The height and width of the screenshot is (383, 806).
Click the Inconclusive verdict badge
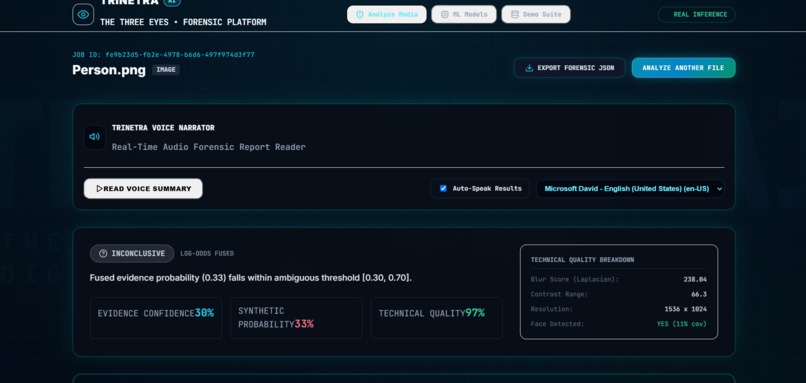pos(132,253)
